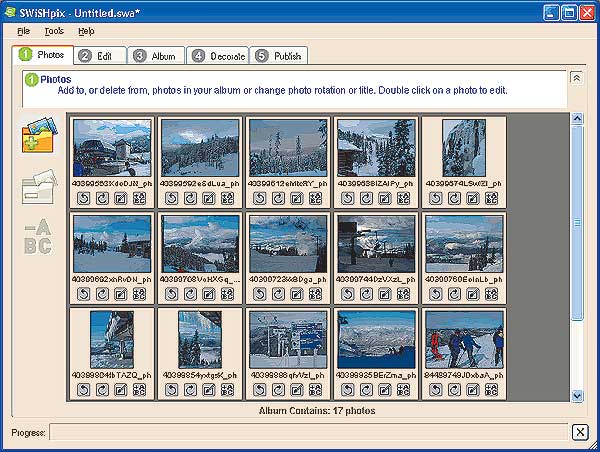Open the File menu
This screenshot has height=452, width=600.
tap(23, 32)
